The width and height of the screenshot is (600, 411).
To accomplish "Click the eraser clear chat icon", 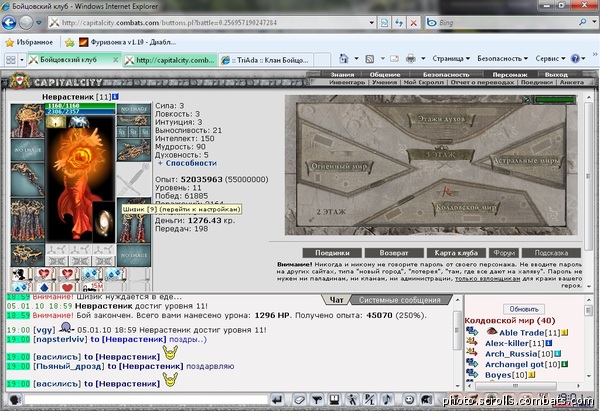I will pyautogui.click(x=299, y=400).
